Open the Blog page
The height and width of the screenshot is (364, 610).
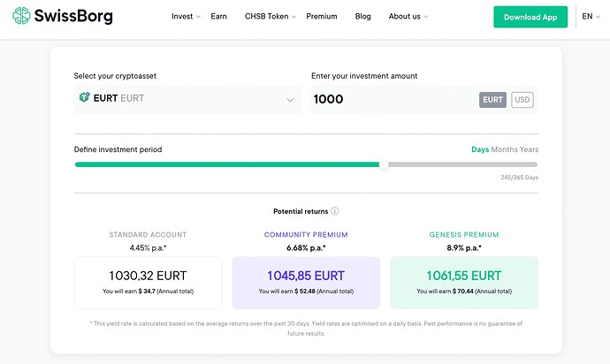tap(363, 16)
